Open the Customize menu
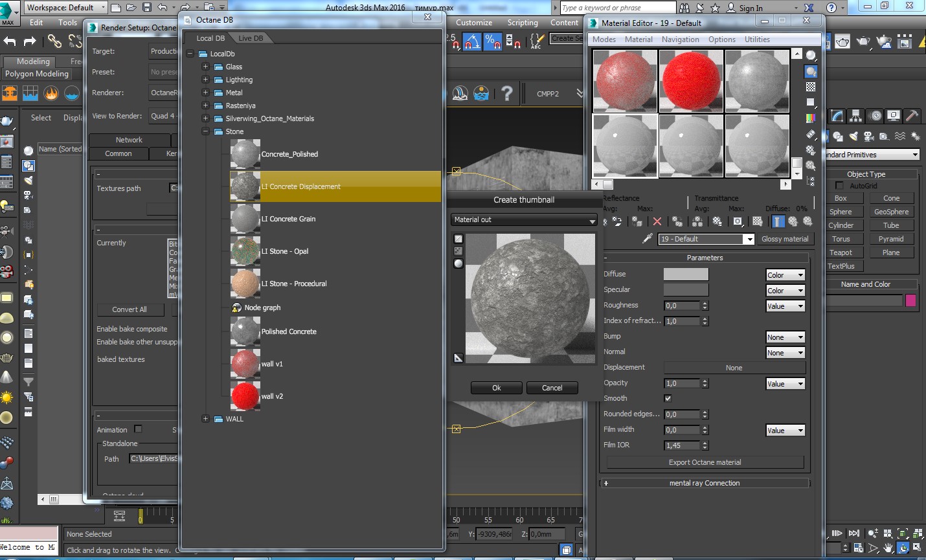The image size is (926, 560). pyautogui.click(x=474, y=23)
